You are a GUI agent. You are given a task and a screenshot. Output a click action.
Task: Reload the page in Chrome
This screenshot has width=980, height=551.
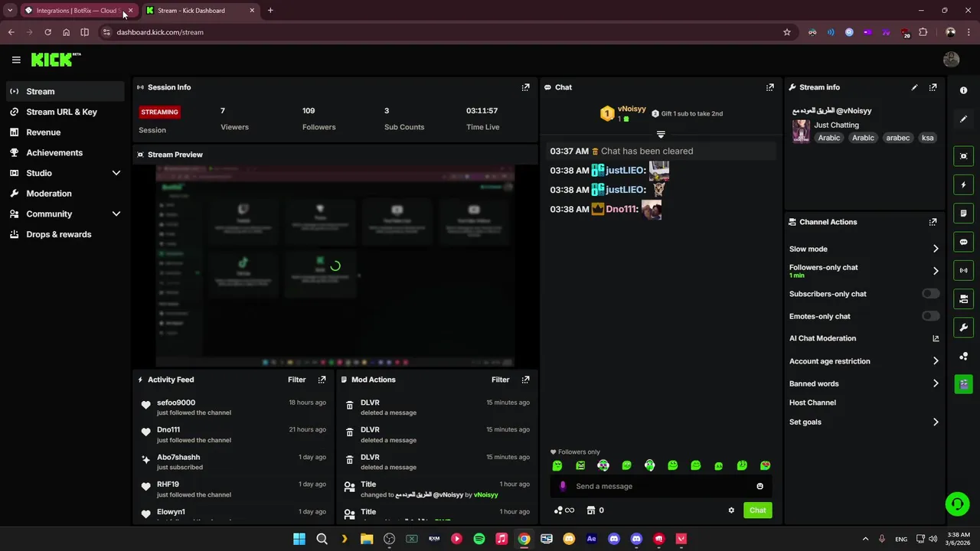tap(47, 32)
